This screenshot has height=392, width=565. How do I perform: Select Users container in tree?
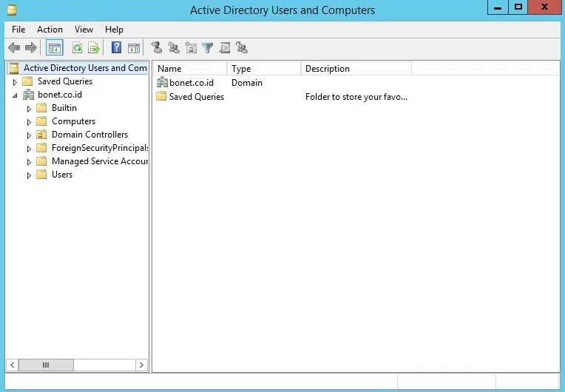click(x=62, y=175)
